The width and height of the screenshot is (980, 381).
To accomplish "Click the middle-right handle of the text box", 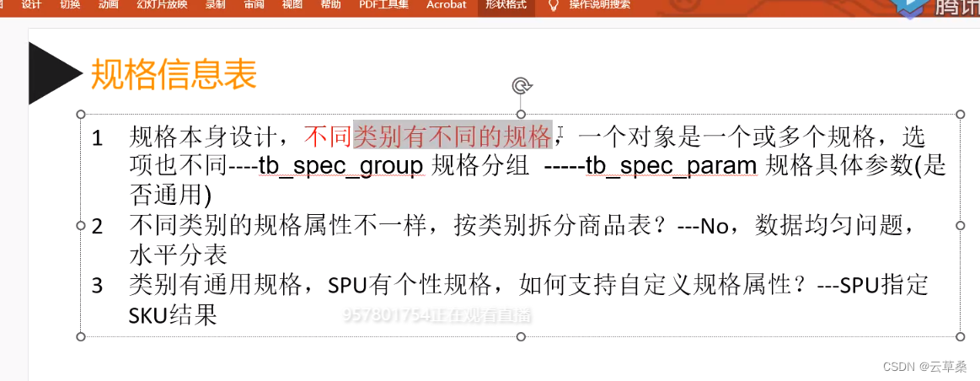I will coord(961,225).
